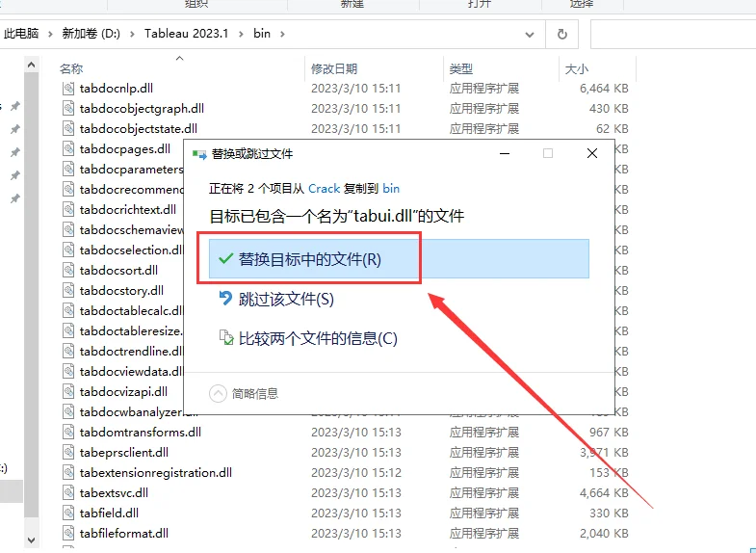
Task: Click the tabfield.dll file icon
Action: click(x=68, y=513)
